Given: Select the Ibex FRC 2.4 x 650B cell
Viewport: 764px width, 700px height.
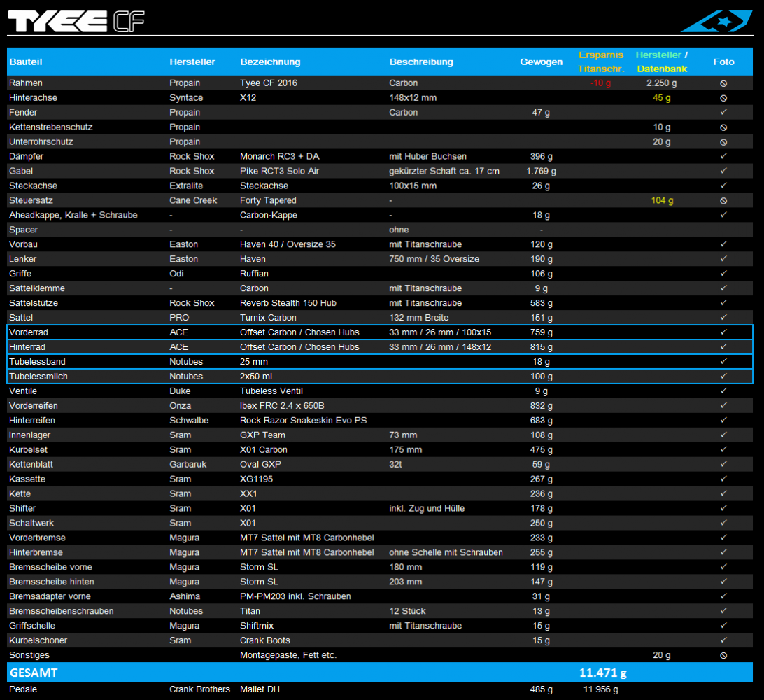Looking at the screenshot, I should pos(282,405).
